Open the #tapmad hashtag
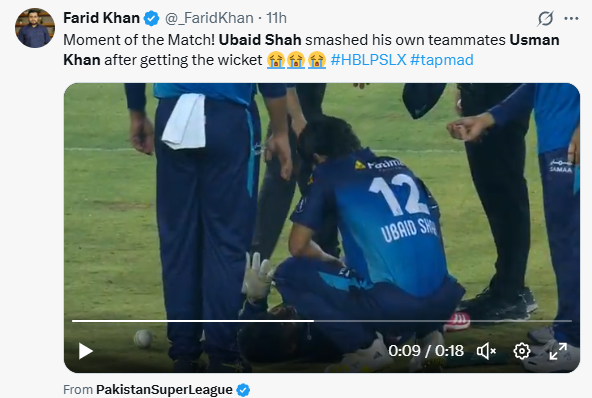Image resolution: width=592 pixels, height=398 pixels. point(442,60)
